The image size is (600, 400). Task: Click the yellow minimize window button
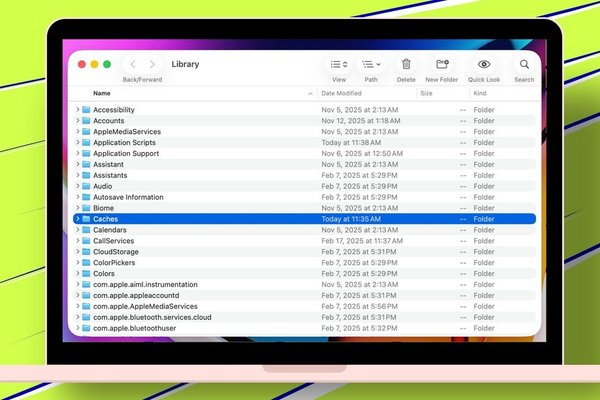tap(94, 64)
